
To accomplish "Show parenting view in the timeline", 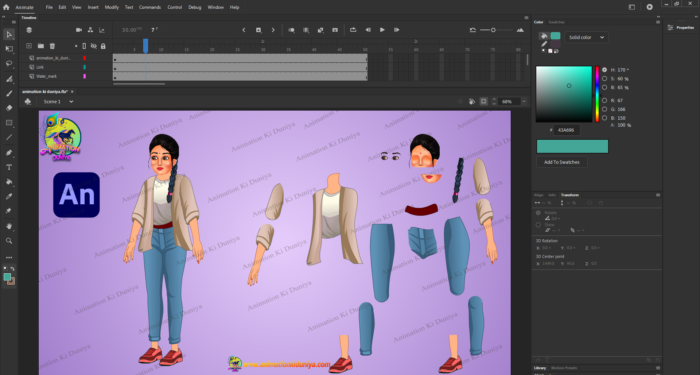I will pos(90,30).
